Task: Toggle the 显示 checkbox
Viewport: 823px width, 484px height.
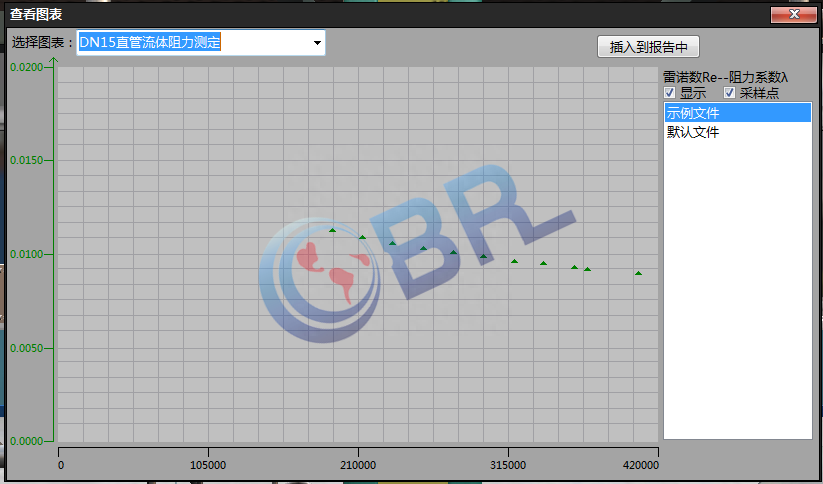Action: (670, 93)
